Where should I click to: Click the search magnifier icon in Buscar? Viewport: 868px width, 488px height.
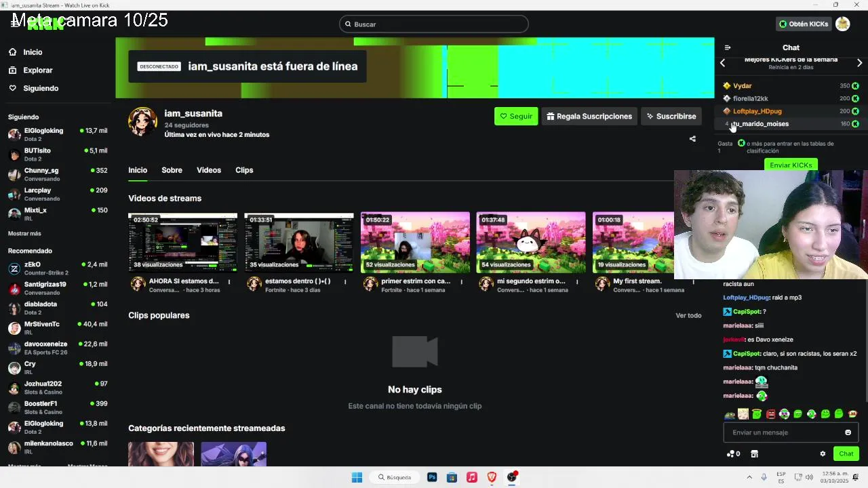tap(348, 24)
